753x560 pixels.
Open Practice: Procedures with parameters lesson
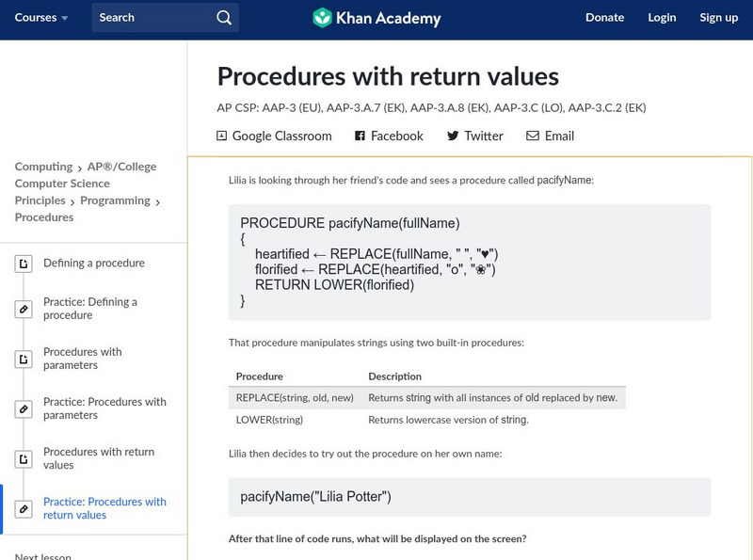coord(104,408)
